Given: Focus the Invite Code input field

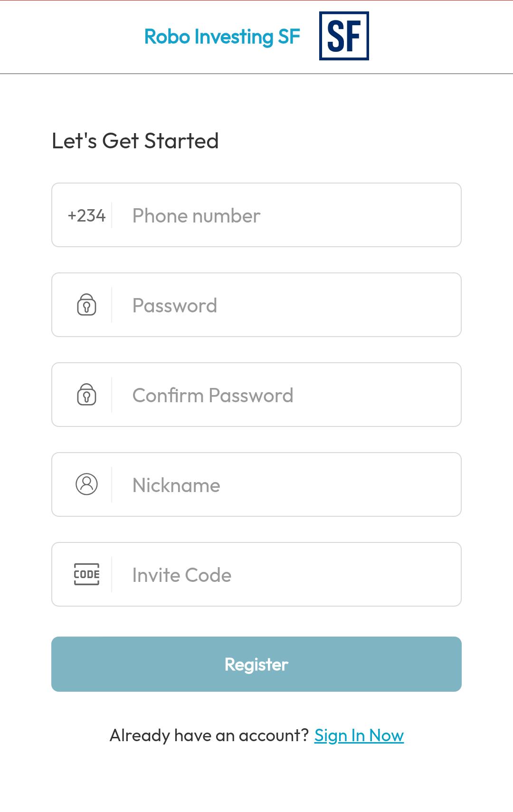Looking at the screenshot, I should click(x=285, y=575).
